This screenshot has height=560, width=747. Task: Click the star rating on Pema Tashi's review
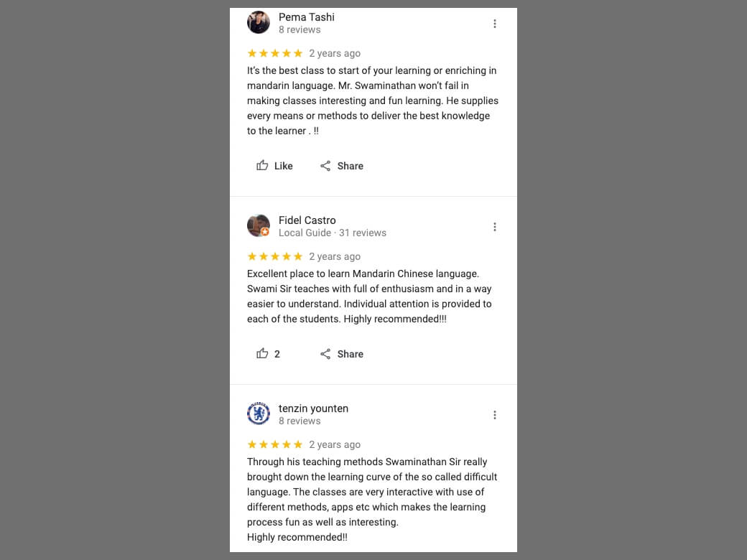point(274,54)
